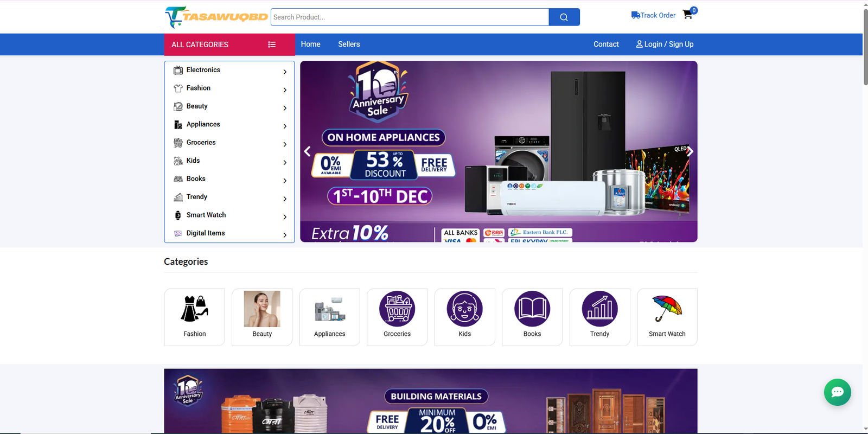Open the Smart Watch category card
Viewport: 868px width, 434px height.
coord(667,317)
